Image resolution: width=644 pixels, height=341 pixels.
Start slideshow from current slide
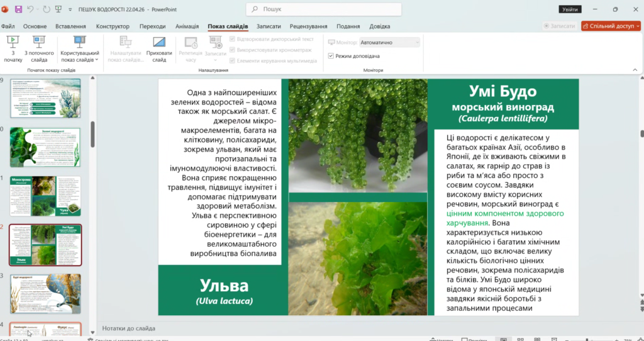pyautogui.click(x=39, y=48)
